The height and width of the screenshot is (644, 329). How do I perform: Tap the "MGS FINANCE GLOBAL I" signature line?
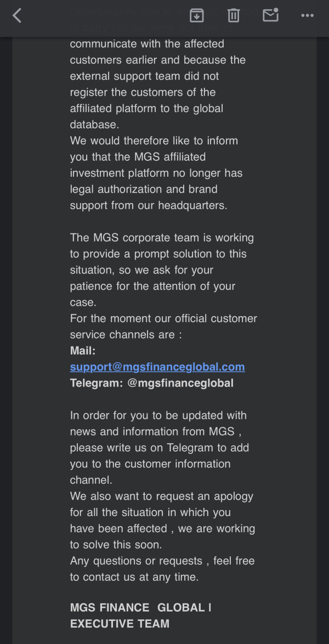tap(141, 607)
